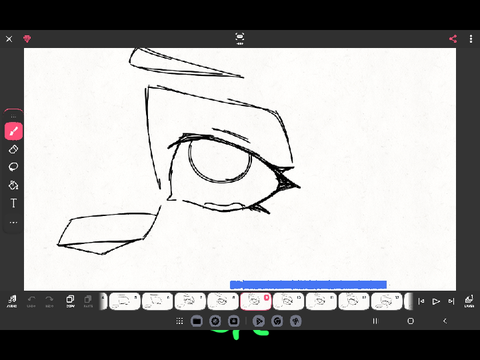This screenshot has height=360, width=480.
Task: Open the vertical three-dot overflow menu
Action: [x=471, y=39]
